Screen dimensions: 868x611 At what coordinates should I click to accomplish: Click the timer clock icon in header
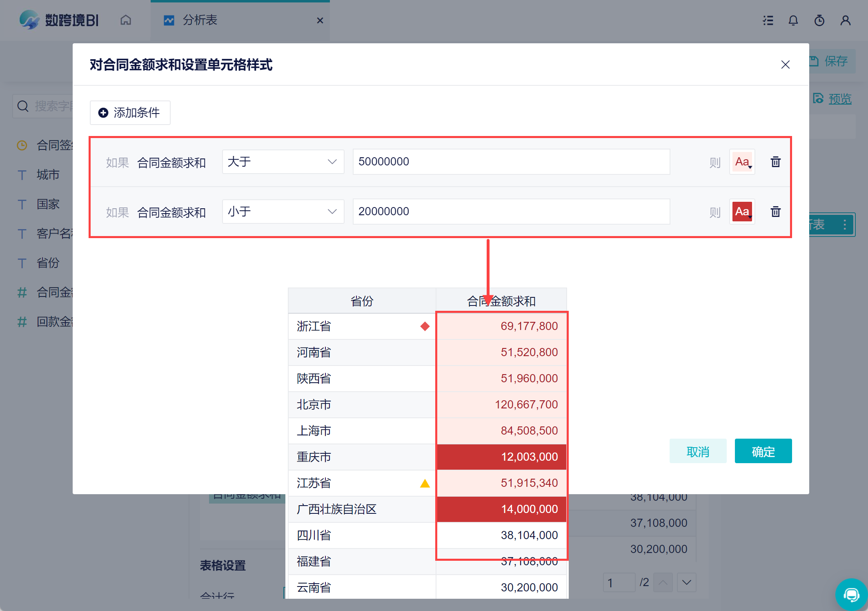point(819,20)
